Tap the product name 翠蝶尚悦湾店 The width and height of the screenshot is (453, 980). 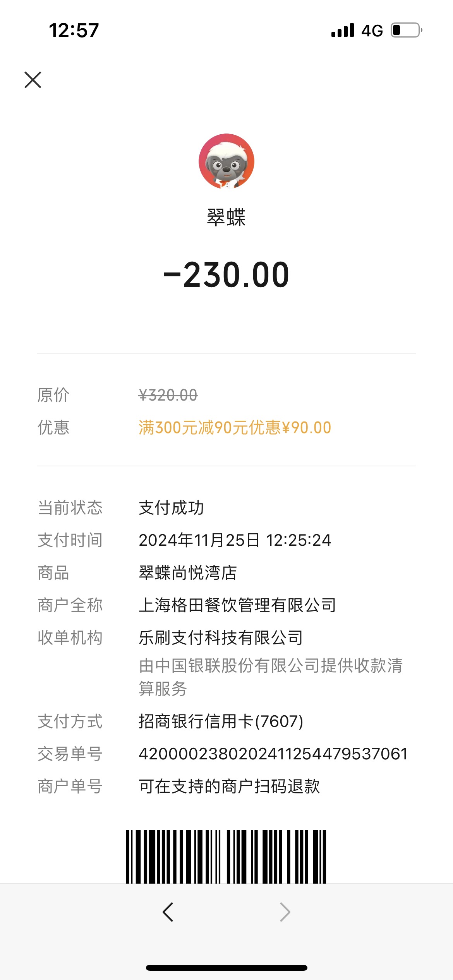[188, 572]
